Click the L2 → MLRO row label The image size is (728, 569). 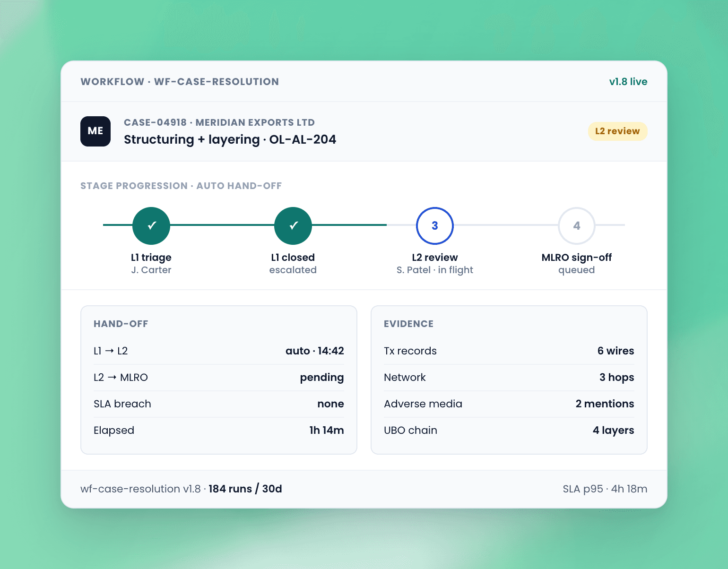pyautogui.click(x=121, y=377)
